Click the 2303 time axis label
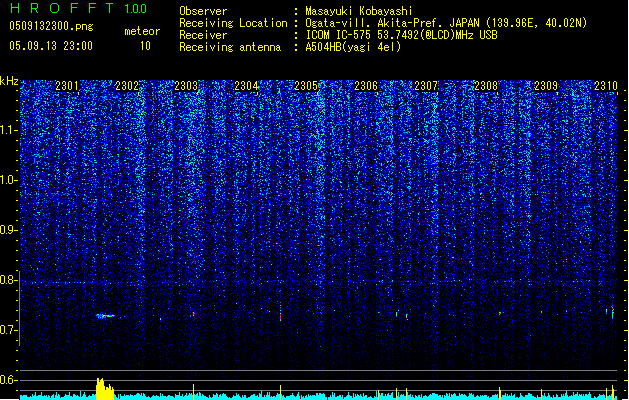 point(186,85)
